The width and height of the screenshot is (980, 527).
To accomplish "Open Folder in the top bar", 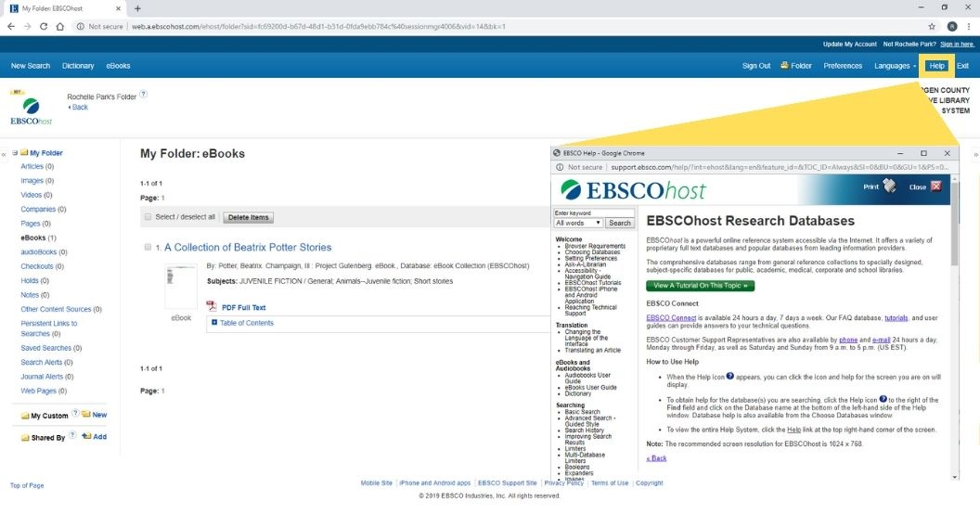I will click(795, 66).
